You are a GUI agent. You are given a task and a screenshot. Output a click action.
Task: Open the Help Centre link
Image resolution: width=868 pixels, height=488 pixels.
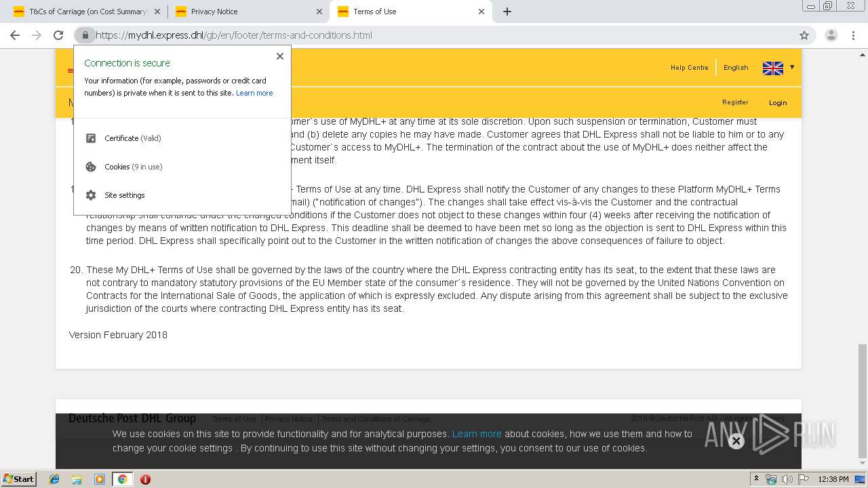click(689, 67)
